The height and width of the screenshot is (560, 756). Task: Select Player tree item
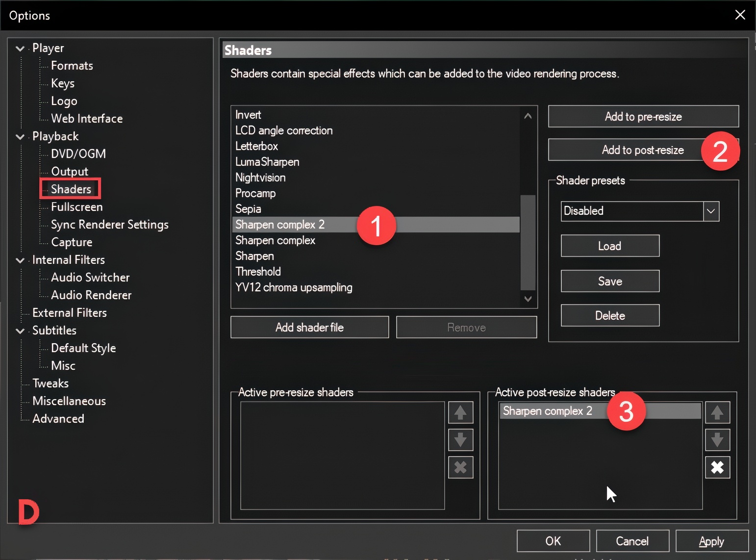click(x=48, y=48)
